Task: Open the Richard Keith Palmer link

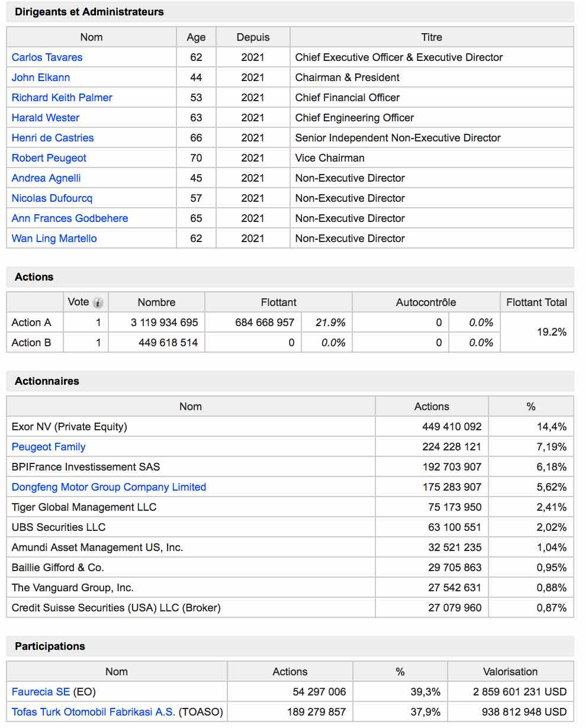Action: pos(62,98)
